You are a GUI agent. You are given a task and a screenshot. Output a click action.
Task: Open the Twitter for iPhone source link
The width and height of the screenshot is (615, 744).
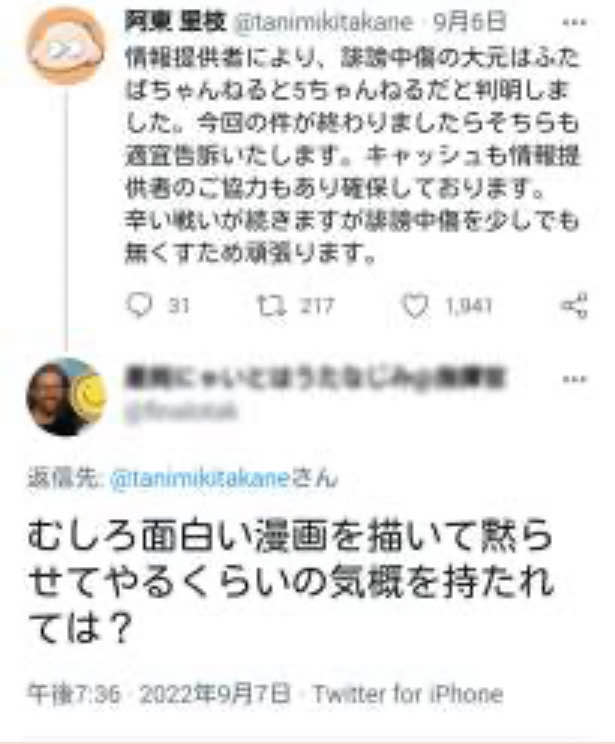tap(408, 694)
